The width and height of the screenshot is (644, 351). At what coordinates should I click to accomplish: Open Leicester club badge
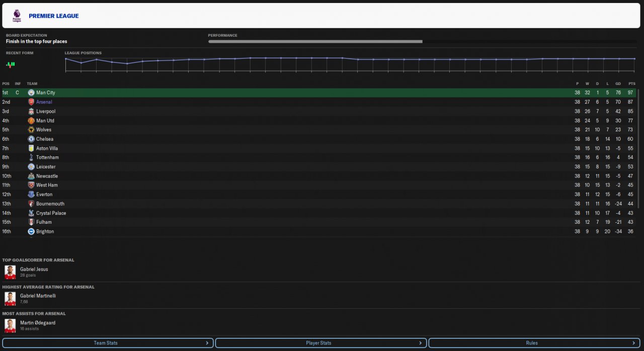pyautogui.click(x=31, y=166)
